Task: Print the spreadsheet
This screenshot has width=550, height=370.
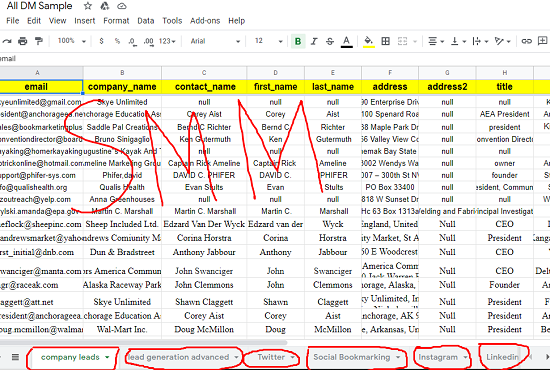Action: click(22, 41)
